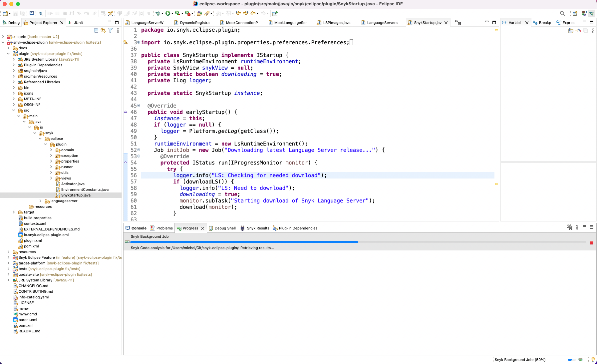Click the search magnifier icon
This screenshot has width=597, height=364.
click(x=562, y=13)
